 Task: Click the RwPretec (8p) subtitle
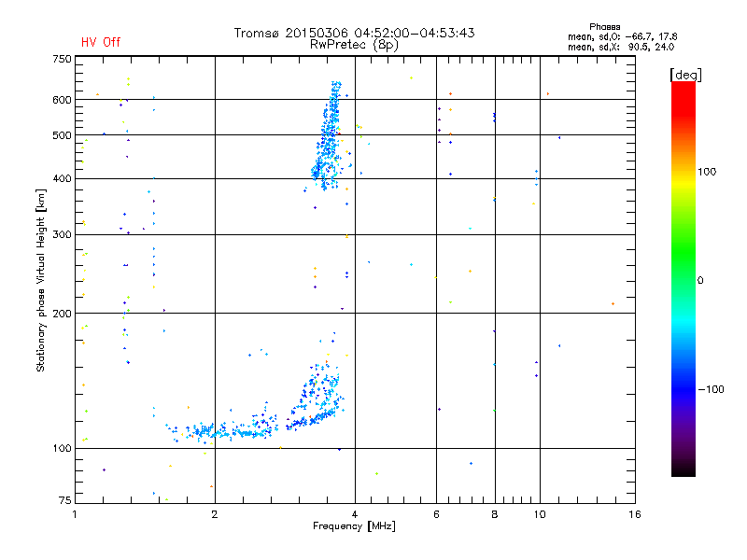click(x=355, y=45)
